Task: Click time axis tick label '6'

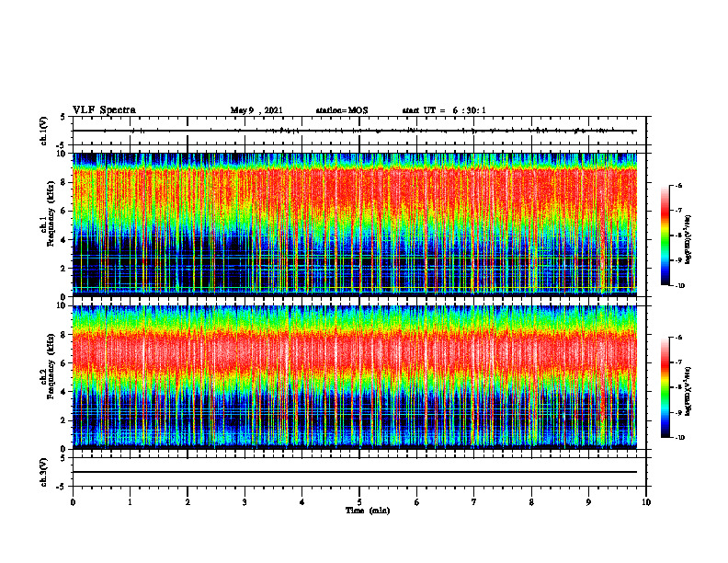Action: coord(417,502)
